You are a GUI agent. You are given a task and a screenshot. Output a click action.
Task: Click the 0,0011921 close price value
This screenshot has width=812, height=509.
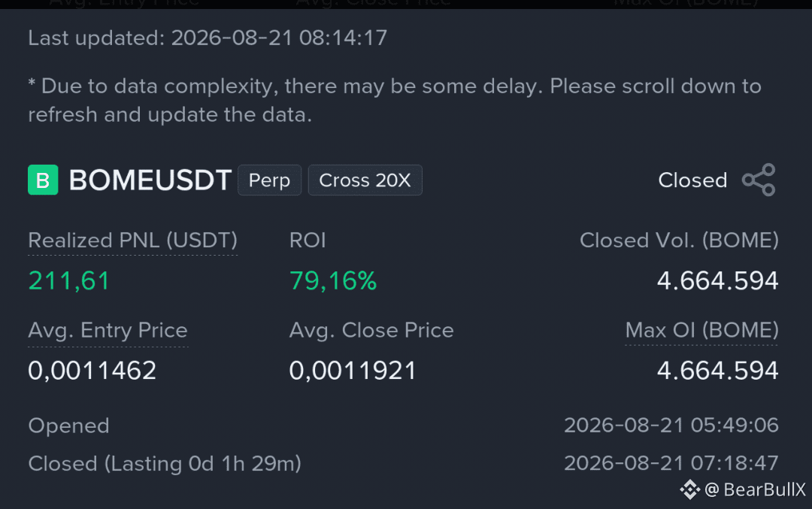point(353,371)
